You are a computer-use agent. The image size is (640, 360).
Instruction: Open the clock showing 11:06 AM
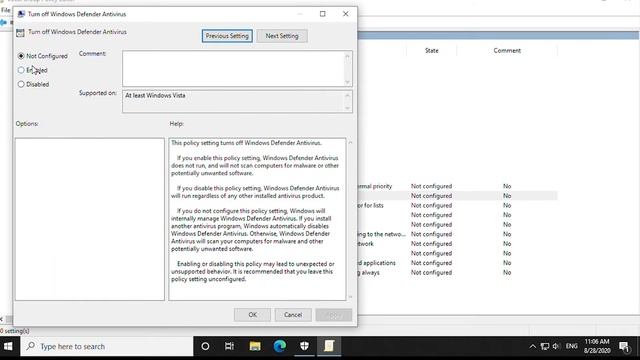[597, 346]
